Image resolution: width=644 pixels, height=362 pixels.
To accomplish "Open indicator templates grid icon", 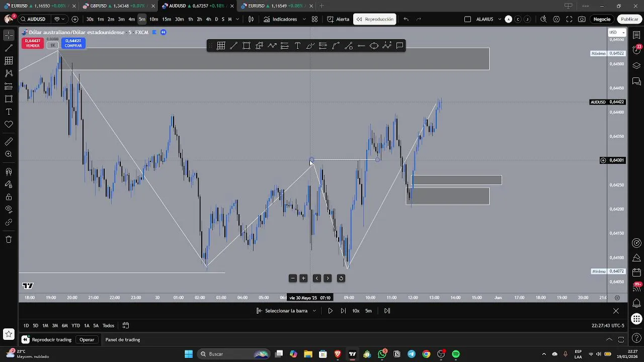I will [x=314, y=19].
